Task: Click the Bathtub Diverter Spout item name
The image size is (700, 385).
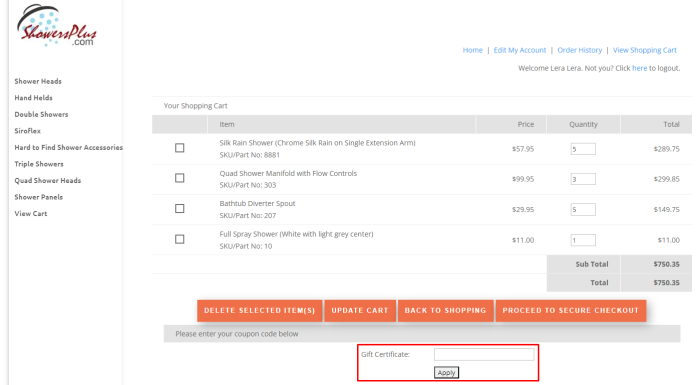Action: pos(257,203)
